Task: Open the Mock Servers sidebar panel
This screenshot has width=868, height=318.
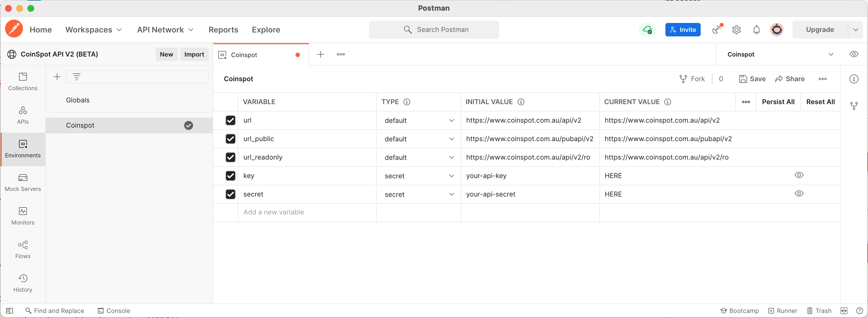Action: [23, 183]
